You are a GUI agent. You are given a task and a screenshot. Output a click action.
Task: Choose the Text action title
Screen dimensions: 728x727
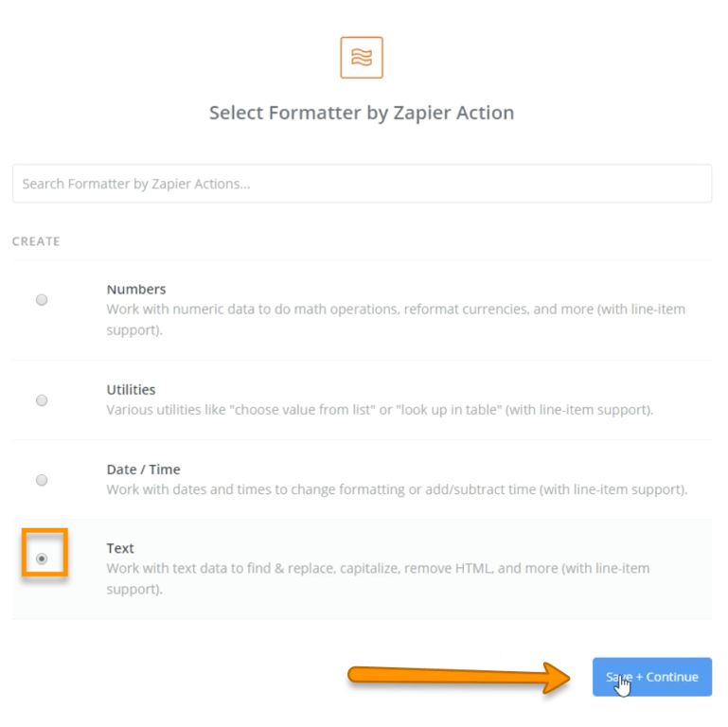pos(120,548)
